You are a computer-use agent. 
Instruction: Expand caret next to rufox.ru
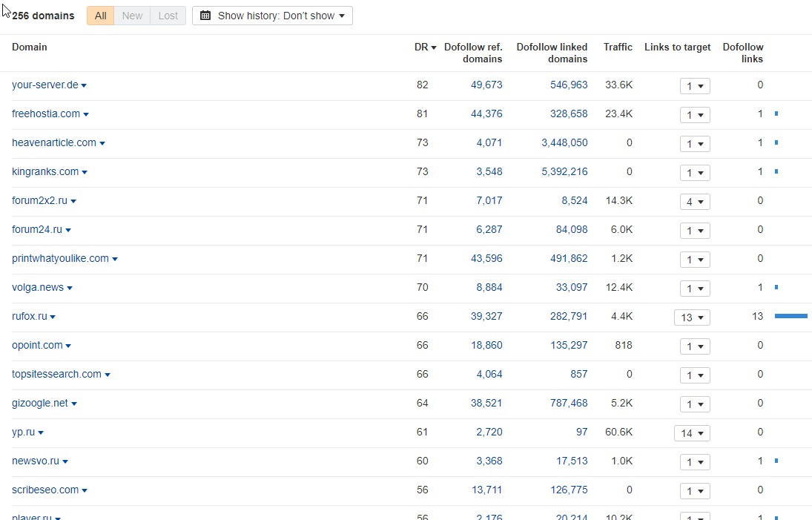[x=53, y=317]
